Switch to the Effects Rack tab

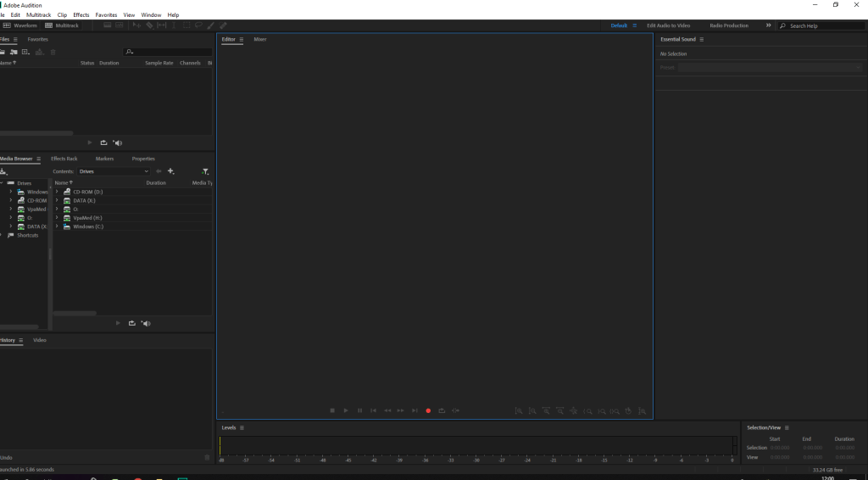pyautogui.click(x=64, y=159)
